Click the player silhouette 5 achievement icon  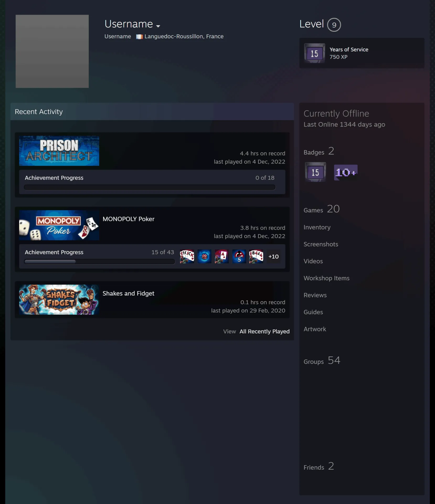click(x=239, y=256)
